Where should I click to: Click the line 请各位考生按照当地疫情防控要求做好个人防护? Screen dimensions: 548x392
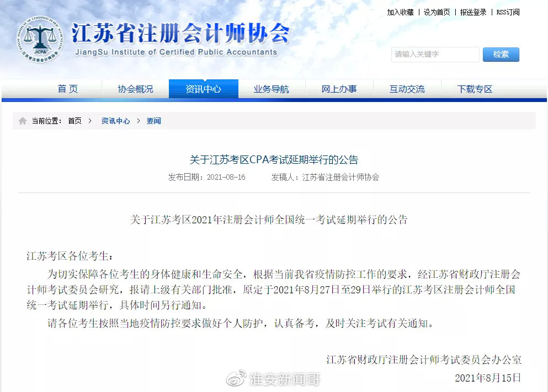[155, 323]
